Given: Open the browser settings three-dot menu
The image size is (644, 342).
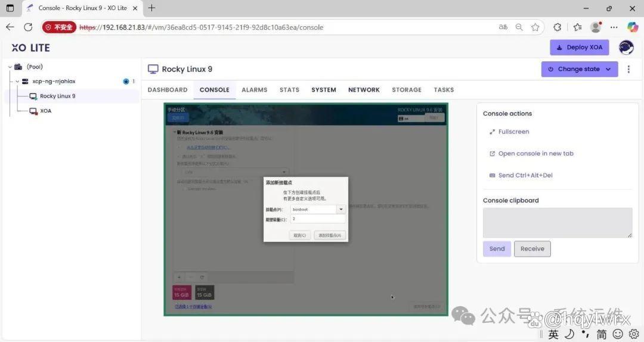Looking at the screenshot, I should tap(614, 27).
